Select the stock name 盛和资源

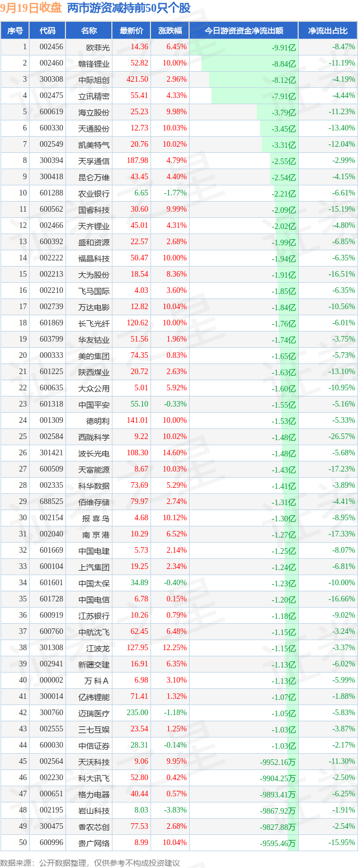[x=94, y=242]
